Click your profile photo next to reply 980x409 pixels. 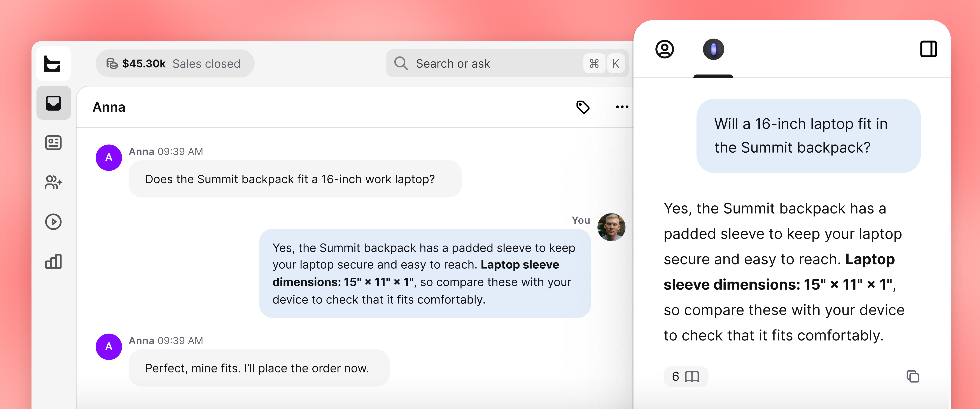point(611,227)
